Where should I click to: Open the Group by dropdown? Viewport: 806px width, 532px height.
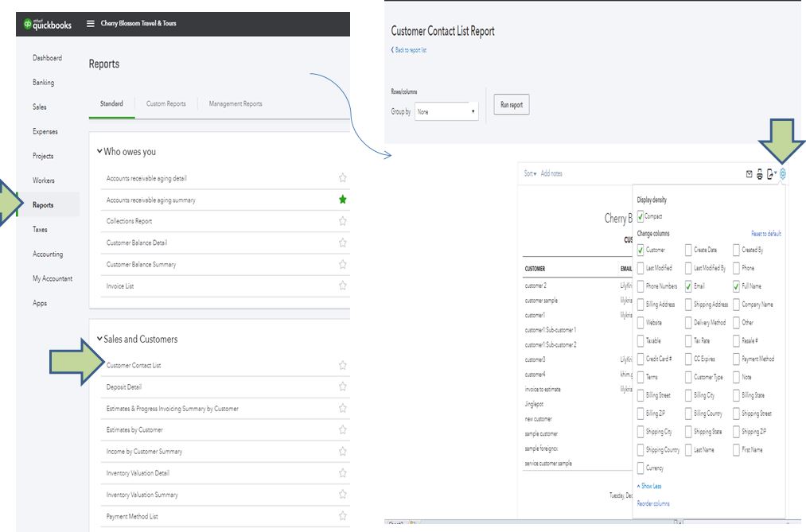click(x=446, y=111)
